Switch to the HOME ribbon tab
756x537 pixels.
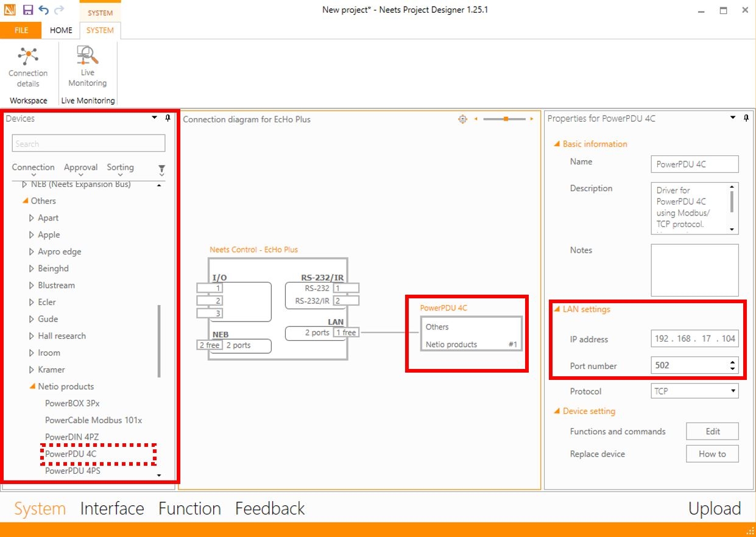coord(61,30)
